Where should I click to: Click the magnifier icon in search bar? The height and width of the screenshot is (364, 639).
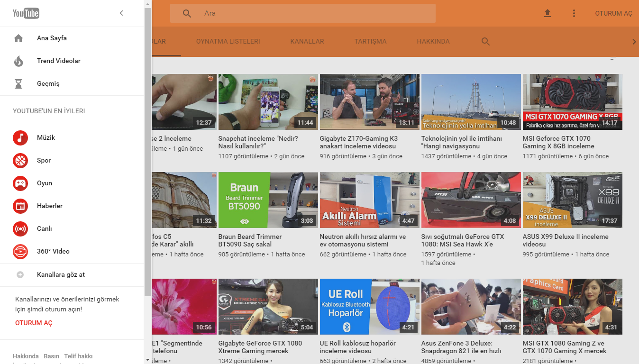point(187,13)
